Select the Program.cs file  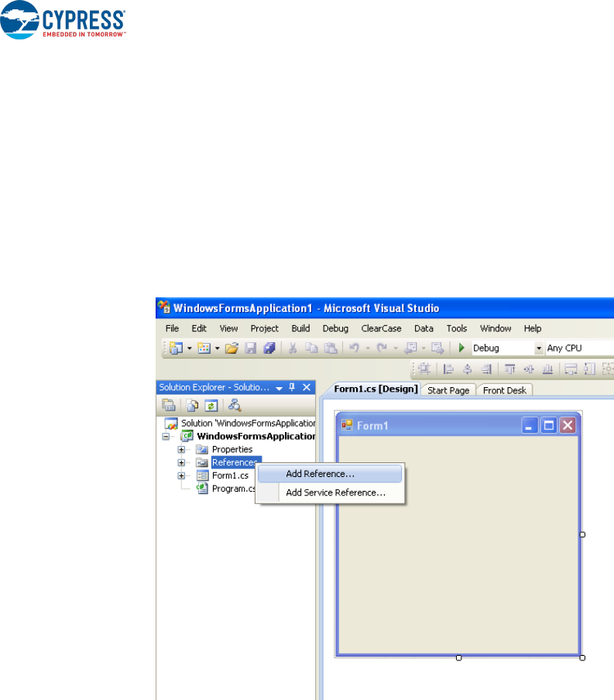pyautogui.click(x=234, y=489)
